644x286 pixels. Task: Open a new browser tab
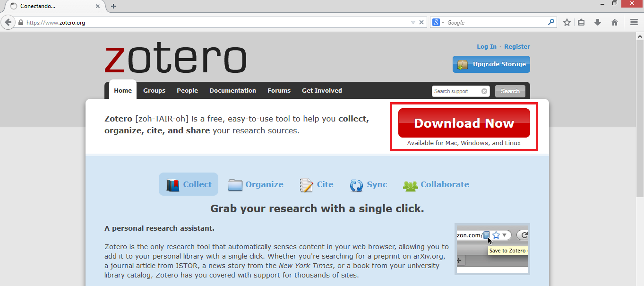pos(112,6)
